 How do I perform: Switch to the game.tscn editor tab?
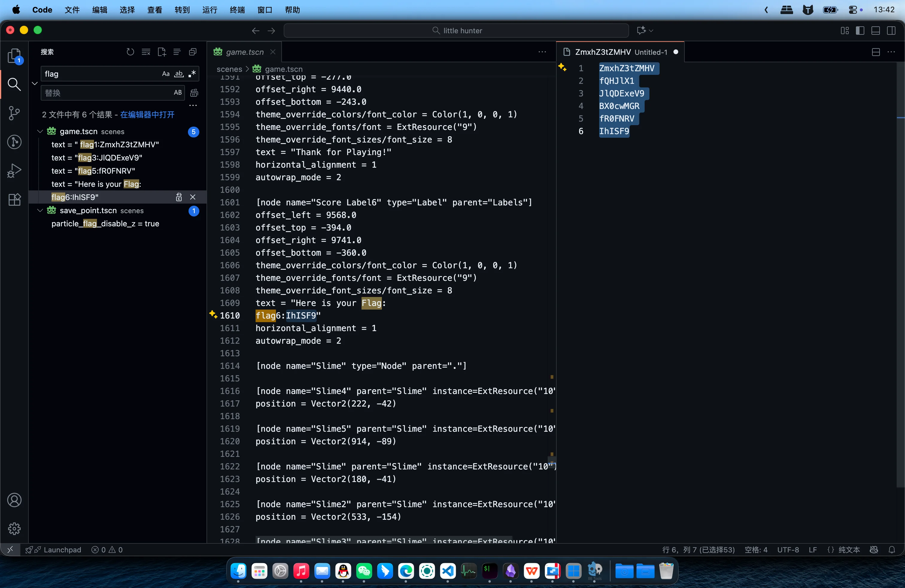tap(244, 52)
